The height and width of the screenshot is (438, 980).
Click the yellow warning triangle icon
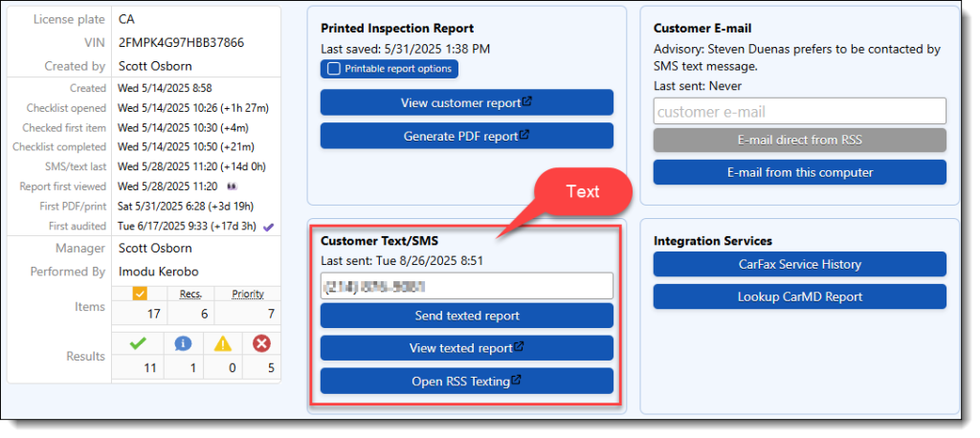pos(222,343)
